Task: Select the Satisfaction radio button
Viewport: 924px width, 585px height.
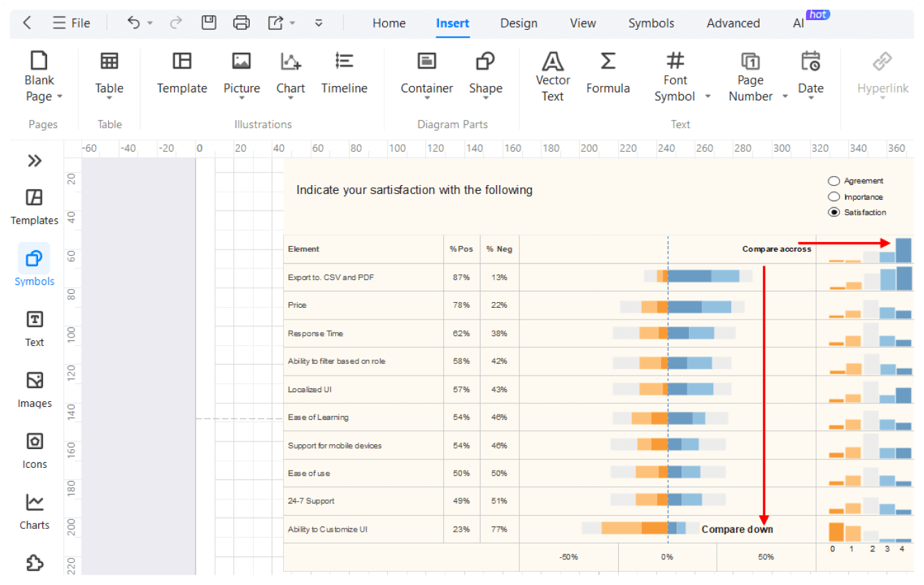Action: click(x=835, y=212)
